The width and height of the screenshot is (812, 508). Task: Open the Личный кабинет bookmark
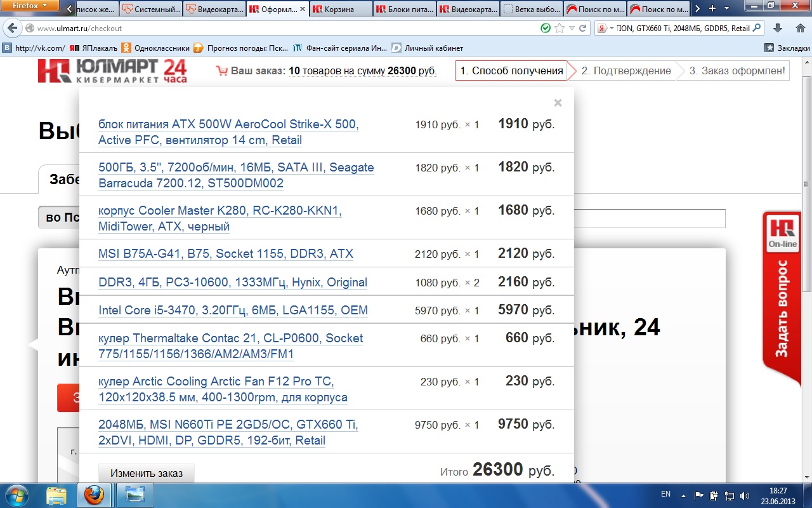[x=428, y=48]
